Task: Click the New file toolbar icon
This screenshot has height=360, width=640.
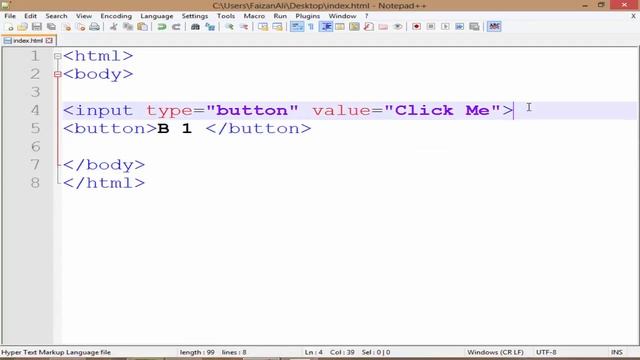Action: tap(9, 27)
